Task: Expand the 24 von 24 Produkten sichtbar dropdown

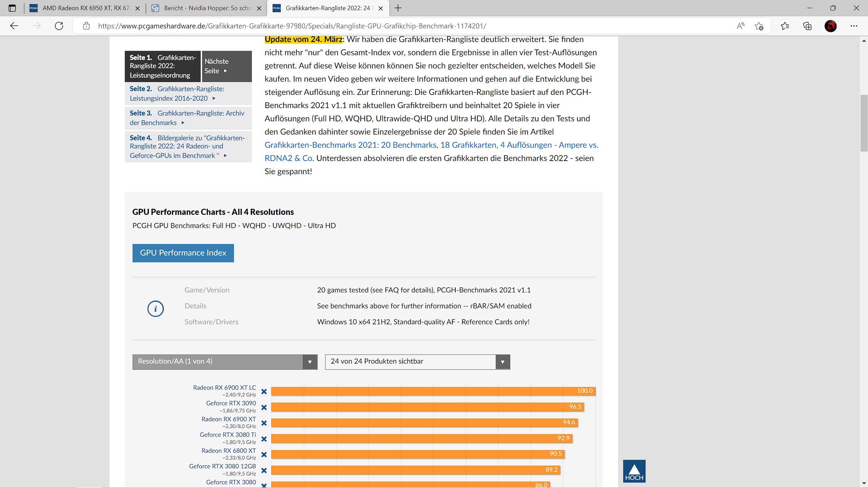Action: coord(417,362)
